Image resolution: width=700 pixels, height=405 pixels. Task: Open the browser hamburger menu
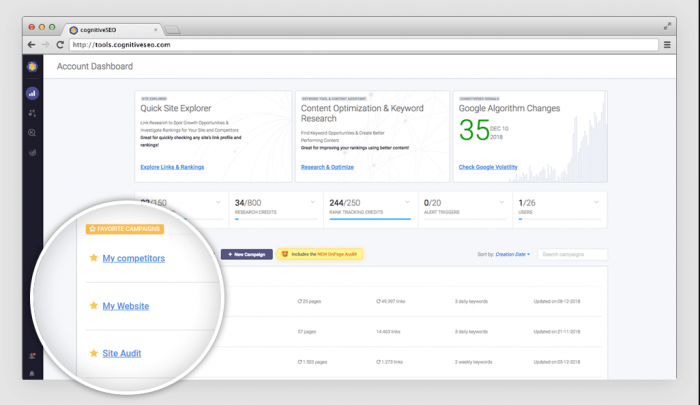click(667, 45)
